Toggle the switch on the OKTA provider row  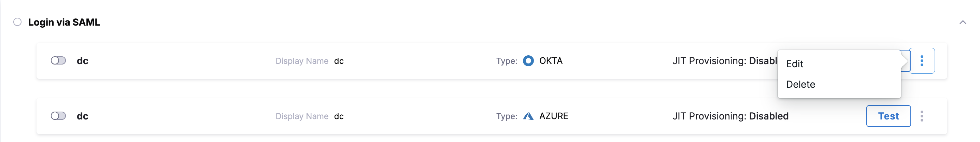tap(58, 61)
